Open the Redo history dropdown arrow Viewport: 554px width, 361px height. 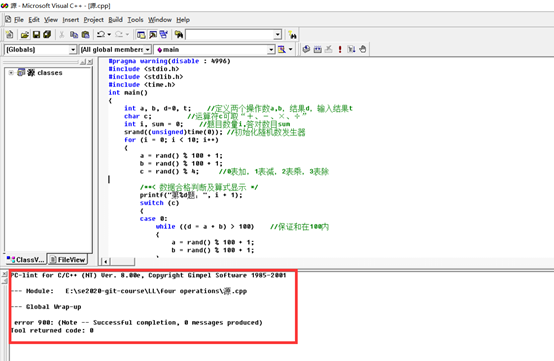pos(127,35)
